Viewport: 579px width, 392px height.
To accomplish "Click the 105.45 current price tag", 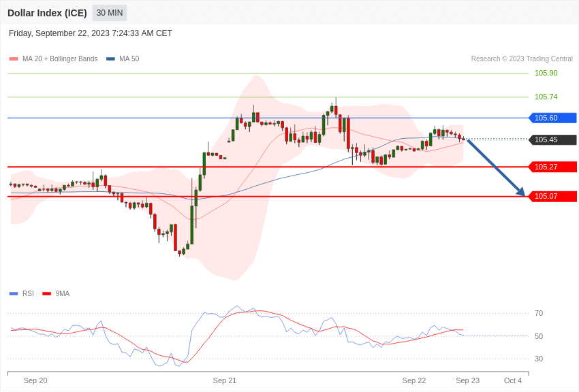I will (x=552, y=140).
